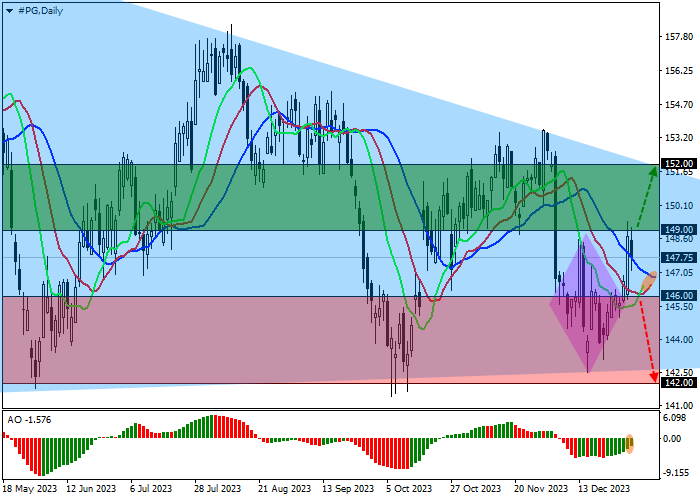Select the purple diamond pattern shape
Viewport: 700px width, 500px height.
coord(586,304)
